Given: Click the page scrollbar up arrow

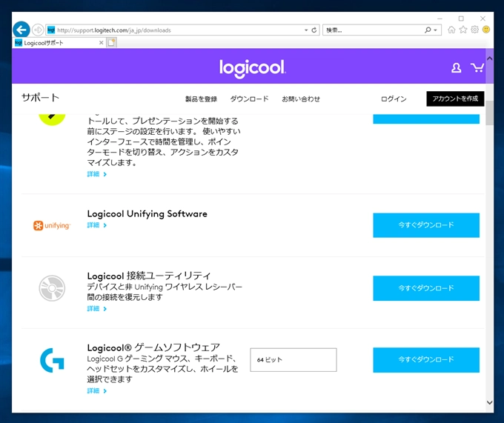Looking at the screenshot, I should (489, 59).
